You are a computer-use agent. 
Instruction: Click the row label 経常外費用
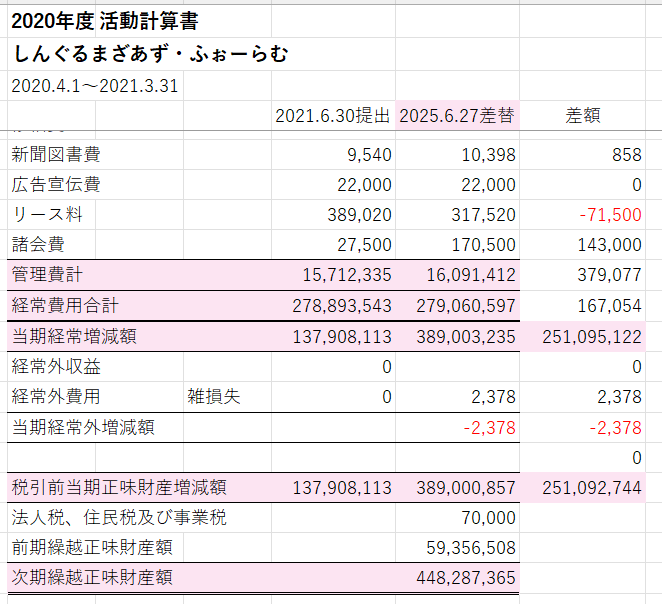[56, 396]
